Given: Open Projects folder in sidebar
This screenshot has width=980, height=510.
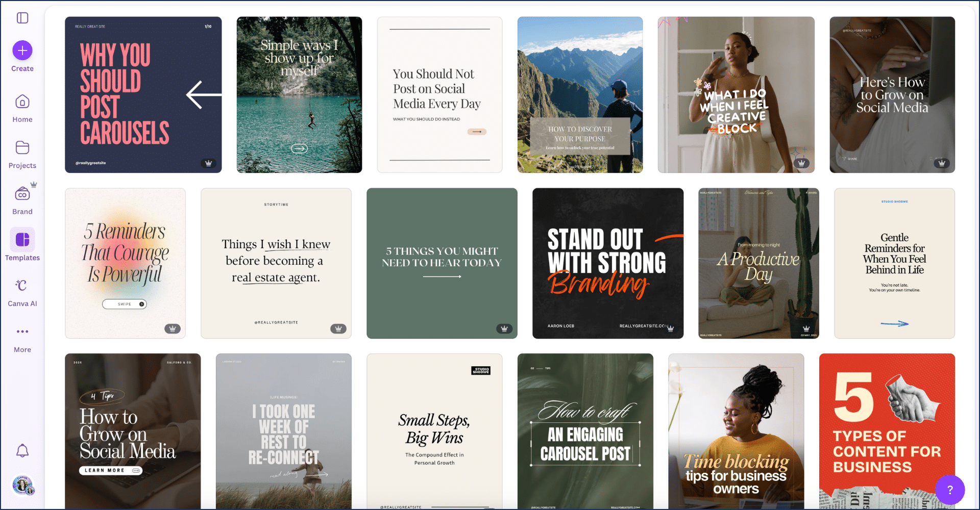Looking at the screenshot, I should 22,155.
